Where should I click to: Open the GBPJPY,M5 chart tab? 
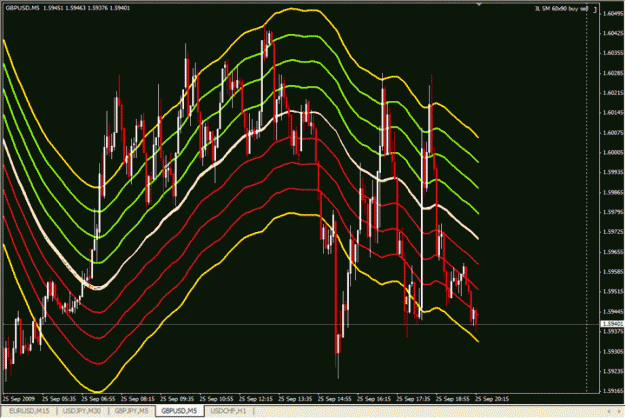[x=131, y=411]
